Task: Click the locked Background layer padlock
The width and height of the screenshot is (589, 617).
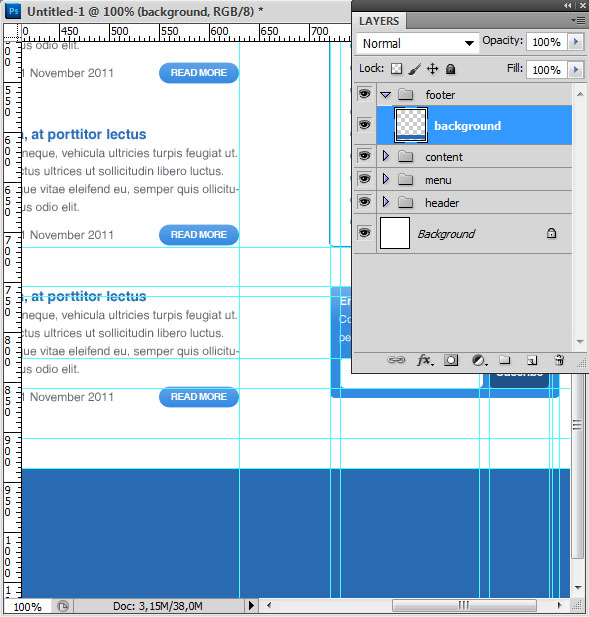Action: (x=551, y=233)
